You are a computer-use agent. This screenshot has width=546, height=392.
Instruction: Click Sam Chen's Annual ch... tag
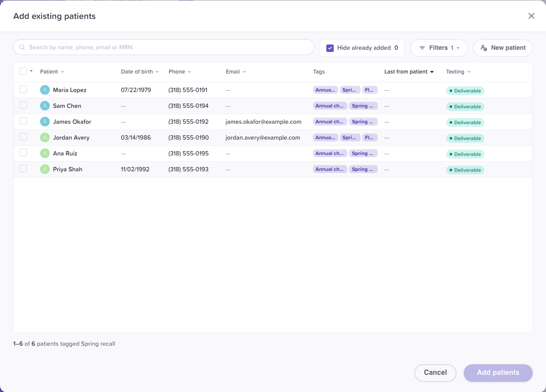(x=330, y=106)
